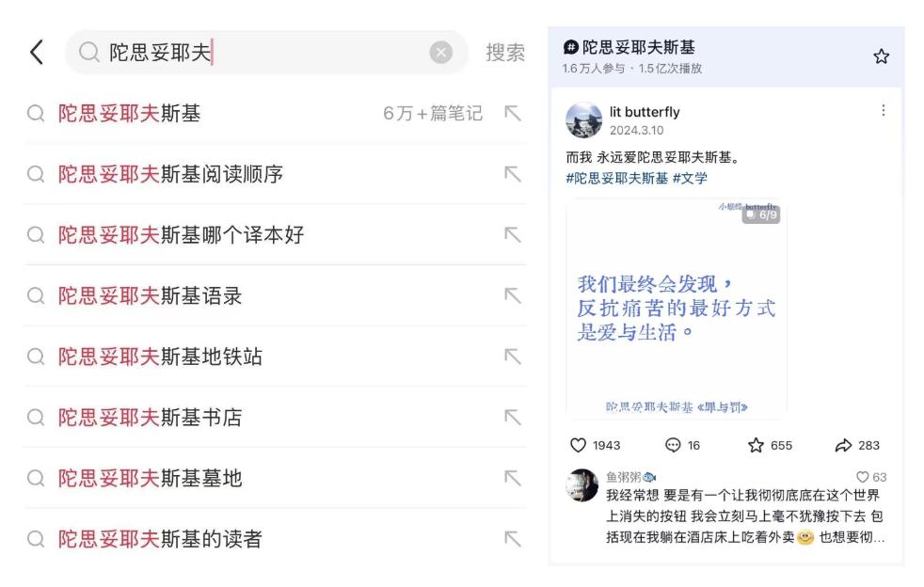Open post comments via speech bubble icon
924x587 pixels.
(673, 445)
